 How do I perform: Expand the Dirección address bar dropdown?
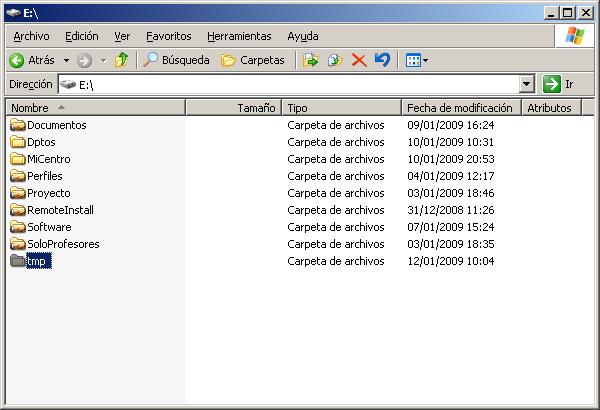coord(527,85)
